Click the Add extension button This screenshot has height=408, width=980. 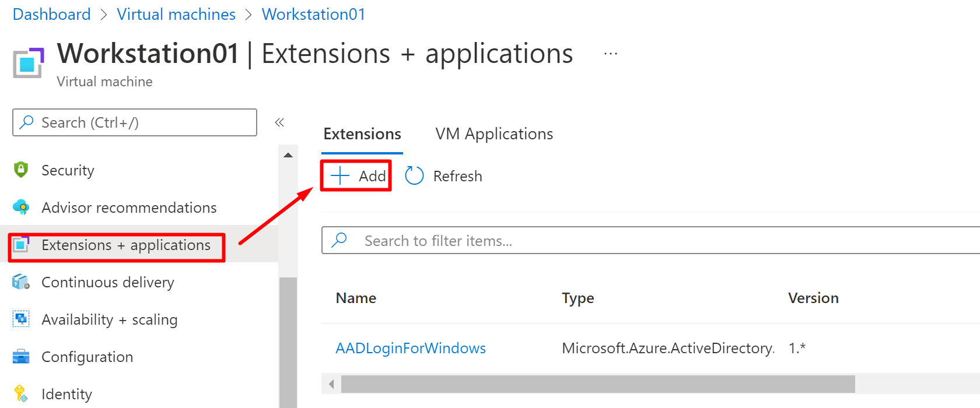[357, 176]
